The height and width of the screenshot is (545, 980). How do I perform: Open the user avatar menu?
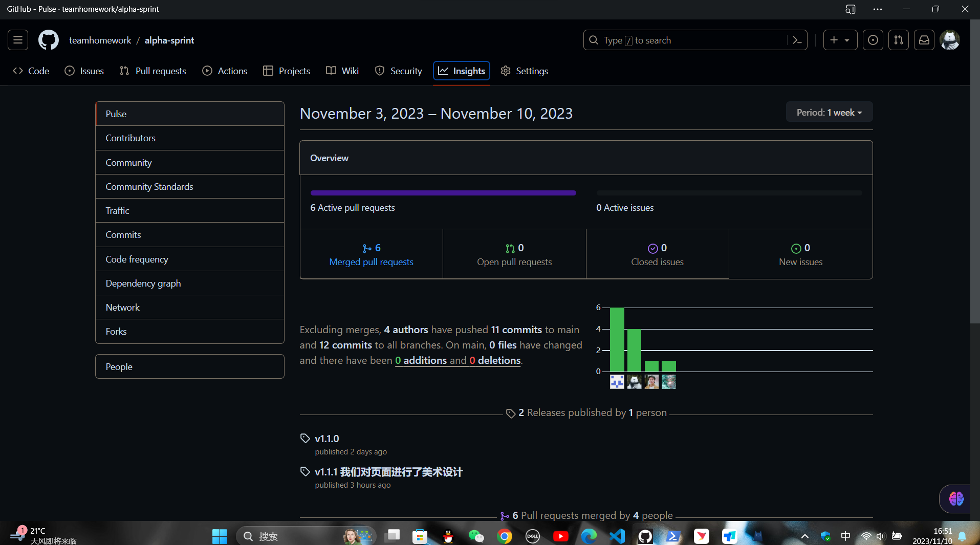click(x=950, y=40)
